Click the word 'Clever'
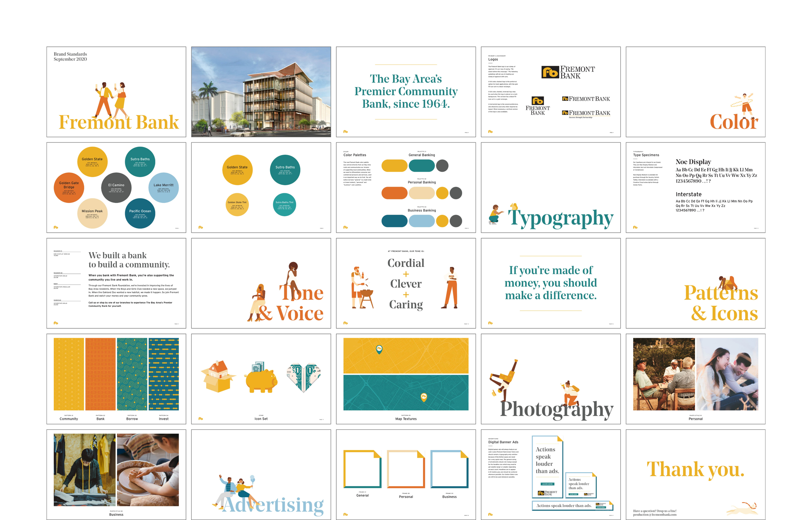 [406, 284]
